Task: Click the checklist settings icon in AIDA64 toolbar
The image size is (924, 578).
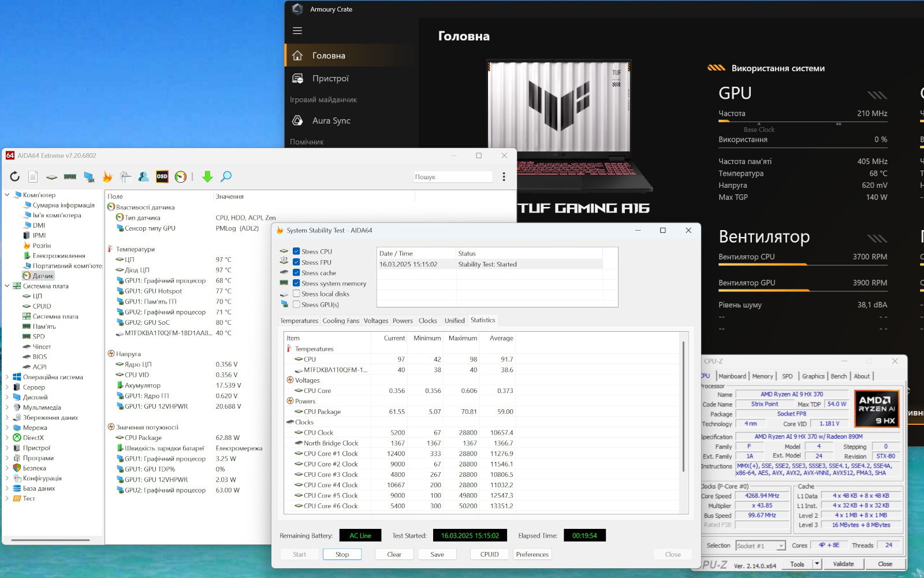Action: click(x=125, y=177)
